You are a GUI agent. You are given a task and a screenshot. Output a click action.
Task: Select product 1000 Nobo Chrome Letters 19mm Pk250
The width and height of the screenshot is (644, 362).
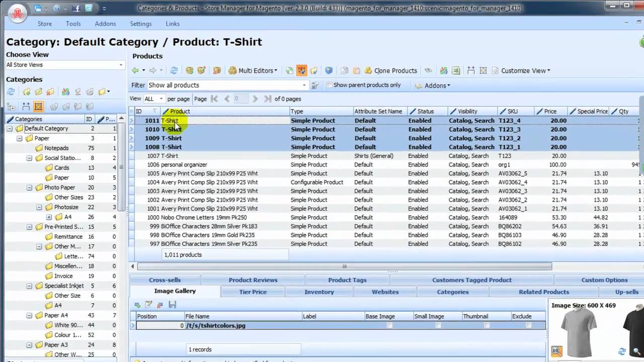(385, 218)
